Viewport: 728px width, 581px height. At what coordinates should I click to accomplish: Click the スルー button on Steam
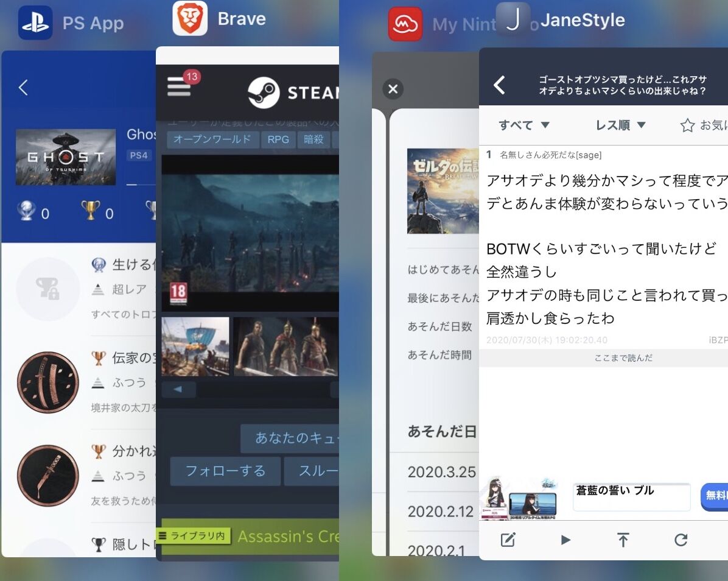pos(312,471)
